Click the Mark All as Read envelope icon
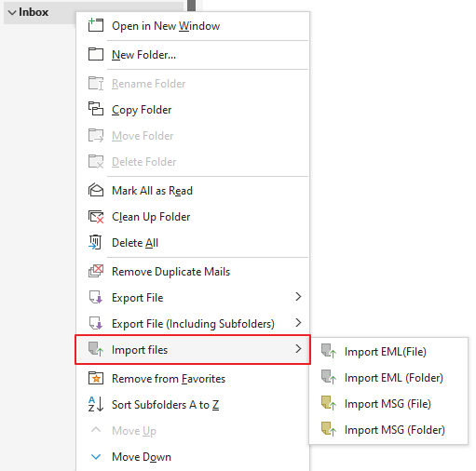This screenshot has width=476, height=471. (96, 190)
